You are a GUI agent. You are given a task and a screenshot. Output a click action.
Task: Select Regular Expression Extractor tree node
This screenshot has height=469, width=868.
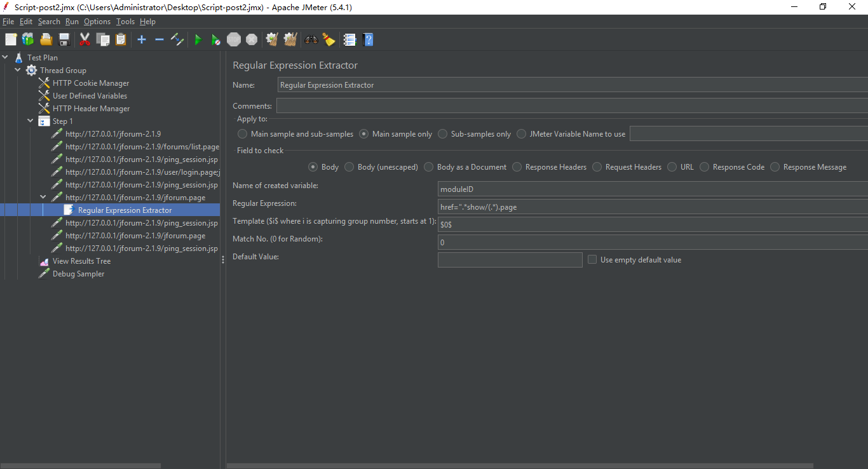(x=125, y=210)
